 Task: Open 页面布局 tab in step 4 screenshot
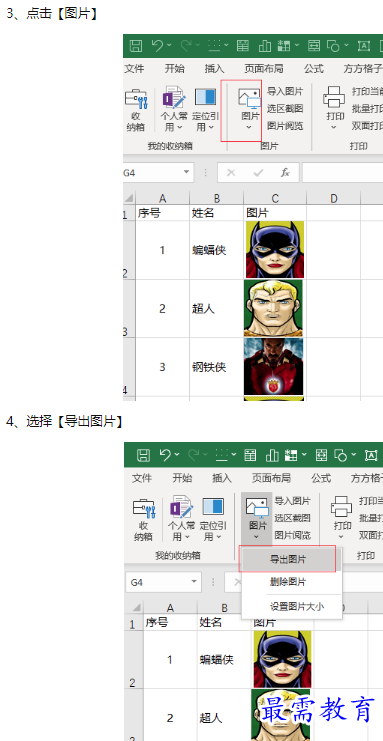[271, 478]
